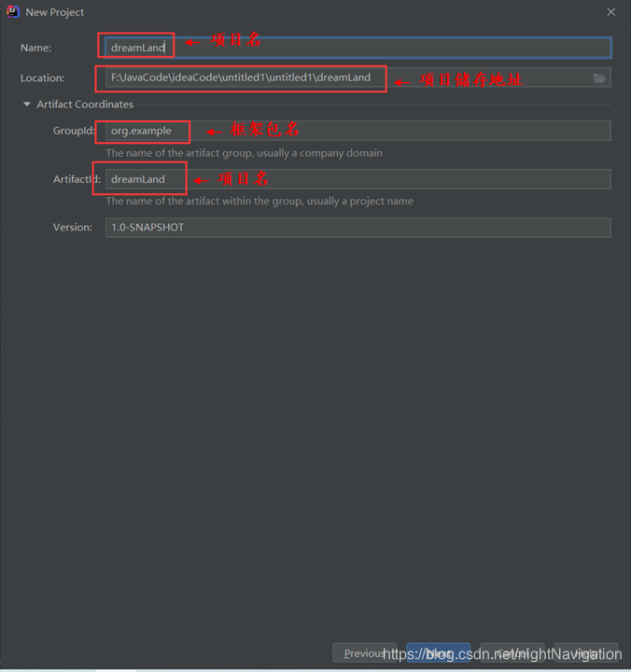The image size is (631, 672).
Task: Click the blue Next button
Action: pos(439,653)
